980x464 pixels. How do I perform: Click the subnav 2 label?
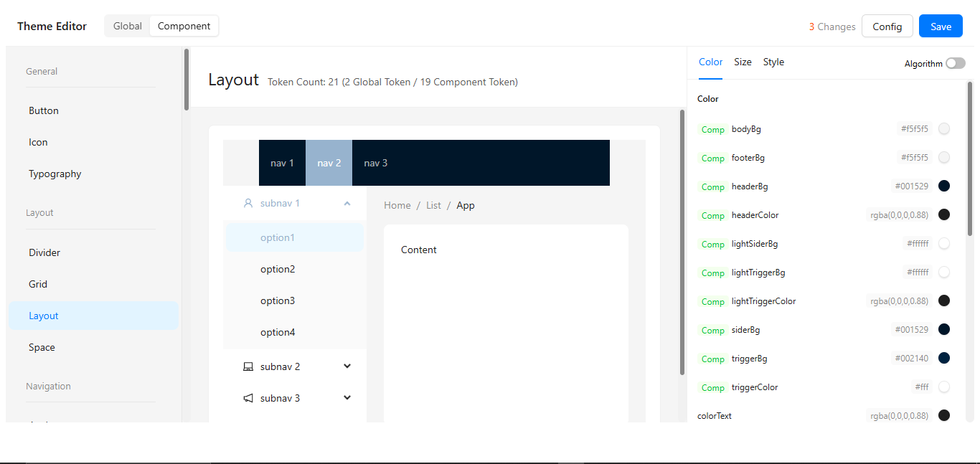280,366
